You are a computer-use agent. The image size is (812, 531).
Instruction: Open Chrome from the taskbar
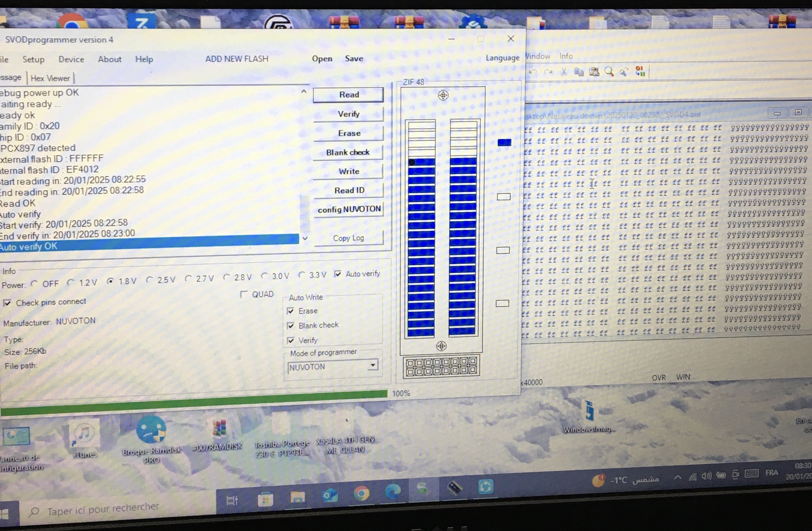click(362, 494)
